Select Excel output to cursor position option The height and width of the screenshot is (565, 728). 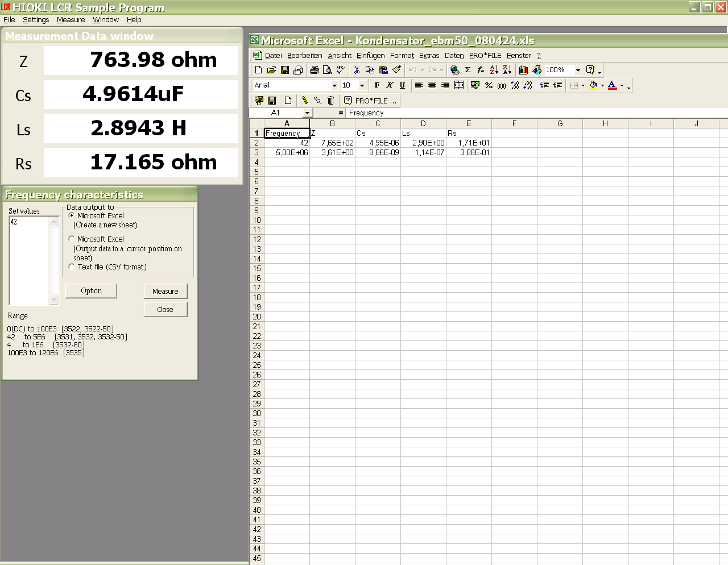[71, 239]
